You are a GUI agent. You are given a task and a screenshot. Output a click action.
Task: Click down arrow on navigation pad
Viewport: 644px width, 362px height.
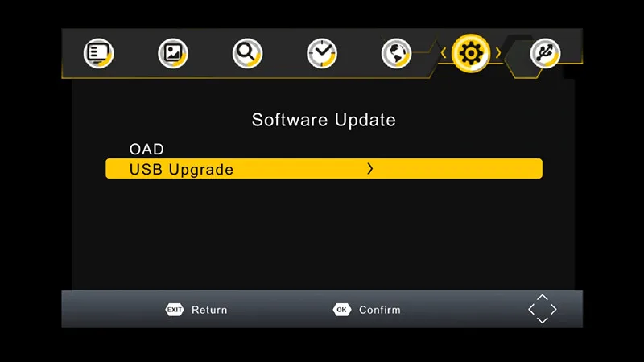(x=543, y=320)
